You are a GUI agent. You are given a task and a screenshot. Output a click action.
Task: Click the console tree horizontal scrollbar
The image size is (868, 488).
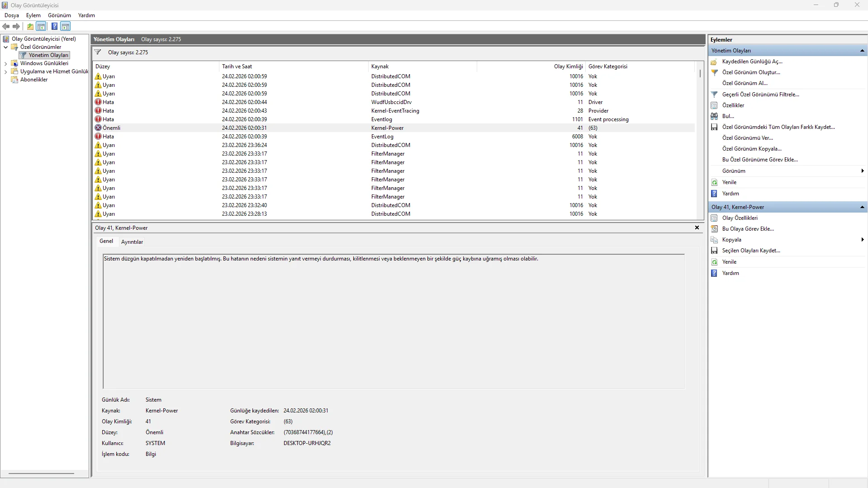[x=41, y=474]
